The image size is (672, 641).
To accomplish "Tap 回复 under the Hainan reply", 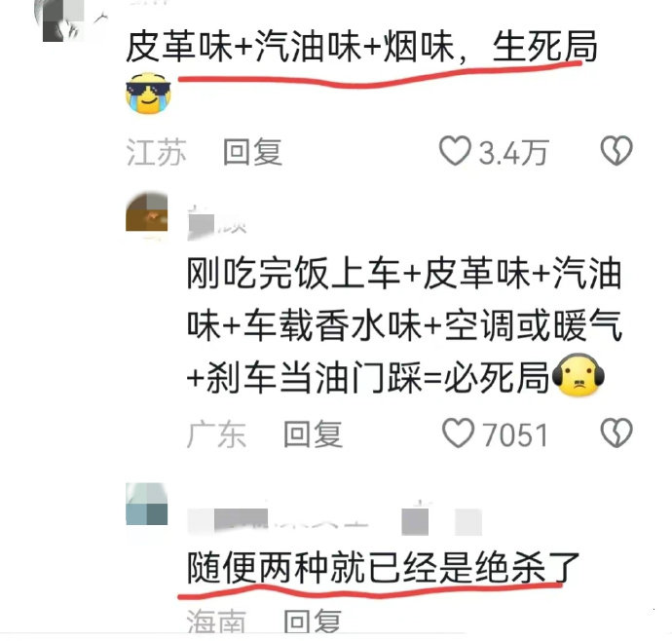I will [x=314, y=621].
